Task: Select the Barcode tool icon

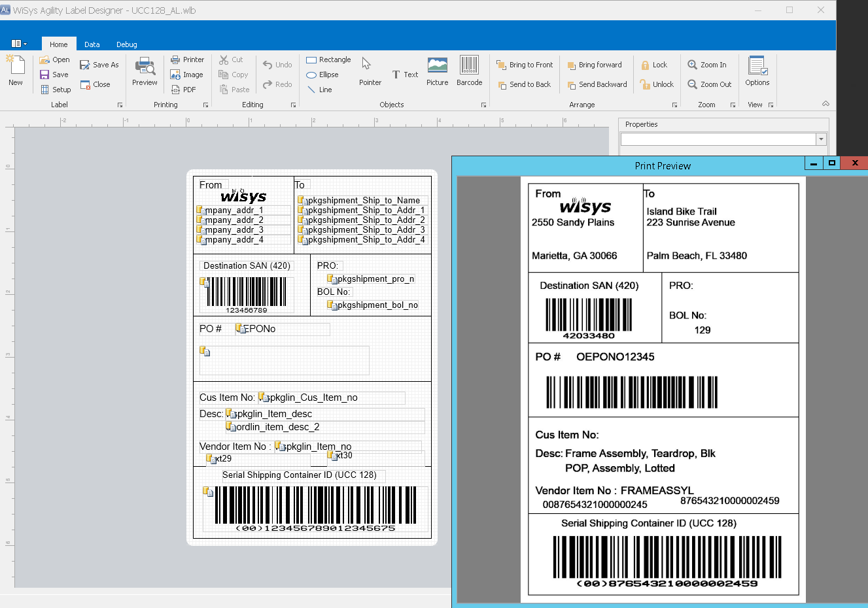Action: (469, 71)
